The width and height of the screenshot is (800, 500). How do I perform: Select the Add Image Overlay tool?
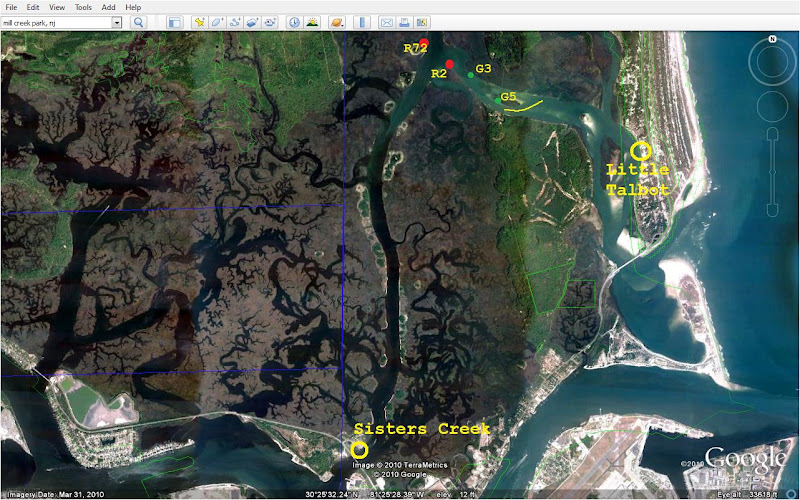tap(253, 22)
